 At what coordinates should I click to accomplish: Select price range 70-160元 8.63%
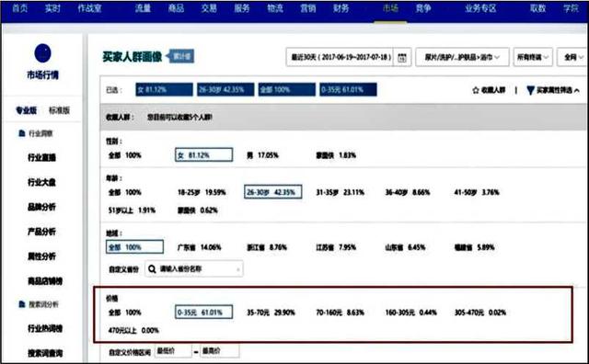[x=341, y=313]
